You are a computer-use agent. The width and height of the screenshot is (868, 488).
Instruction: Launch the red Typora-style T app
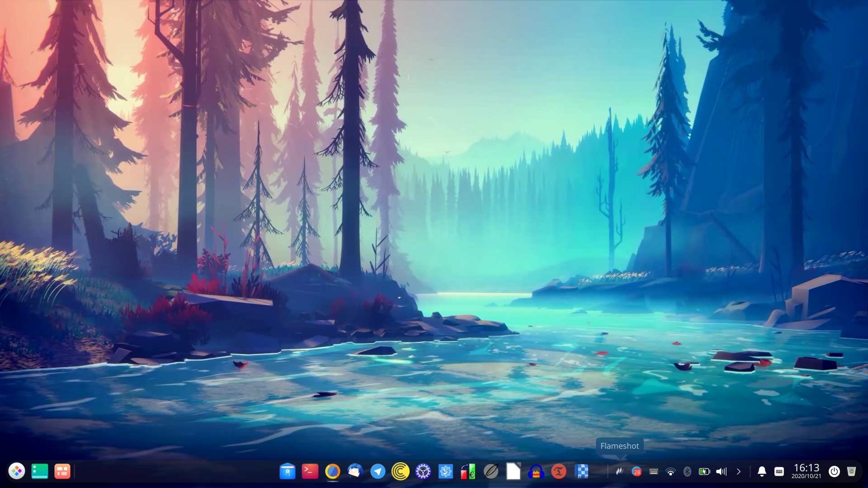click(x=559, y=471)
